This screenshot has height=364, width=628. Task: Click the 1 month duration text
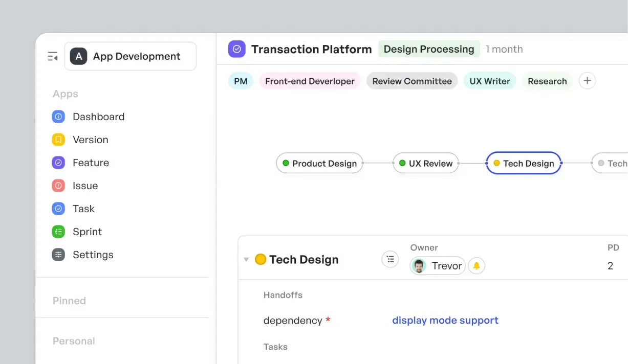pos(504,49)
